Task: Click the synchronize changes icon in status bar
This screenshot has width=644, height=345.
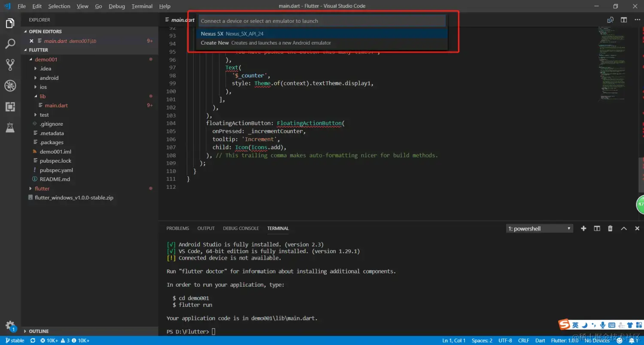Action: (33, 340)
